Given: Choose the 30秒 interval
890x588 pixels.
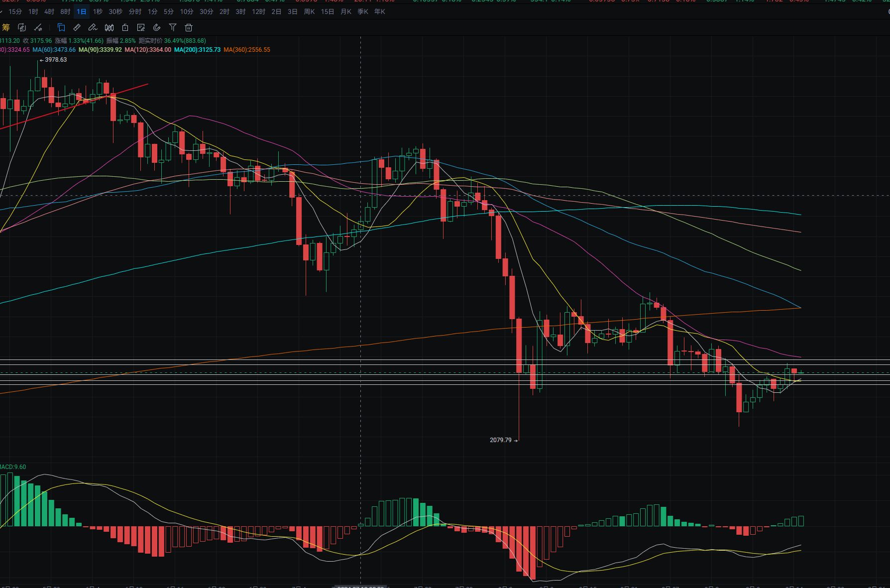Looking at the screenshot, I should pyautogui.click(x=115, y=11).
